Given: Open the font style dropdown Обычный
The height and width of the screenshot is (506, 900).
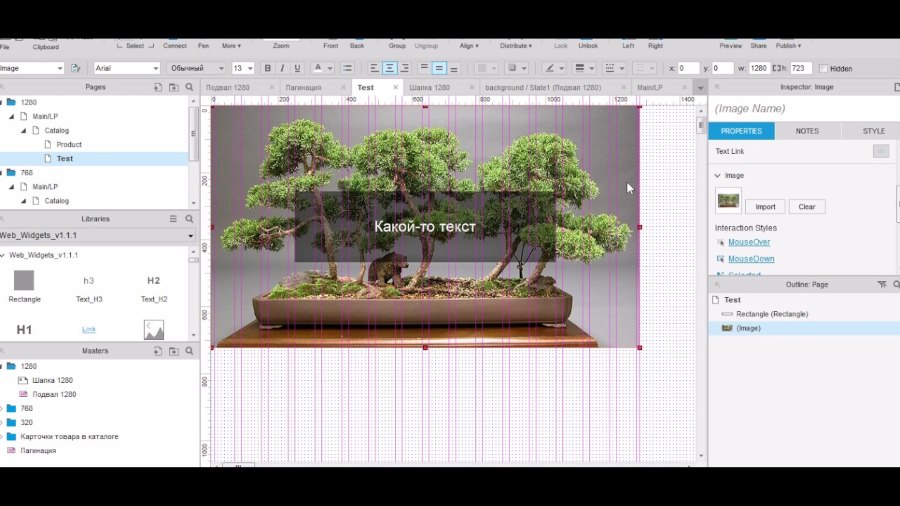Looking at the screenshot, I should point(196,68).
